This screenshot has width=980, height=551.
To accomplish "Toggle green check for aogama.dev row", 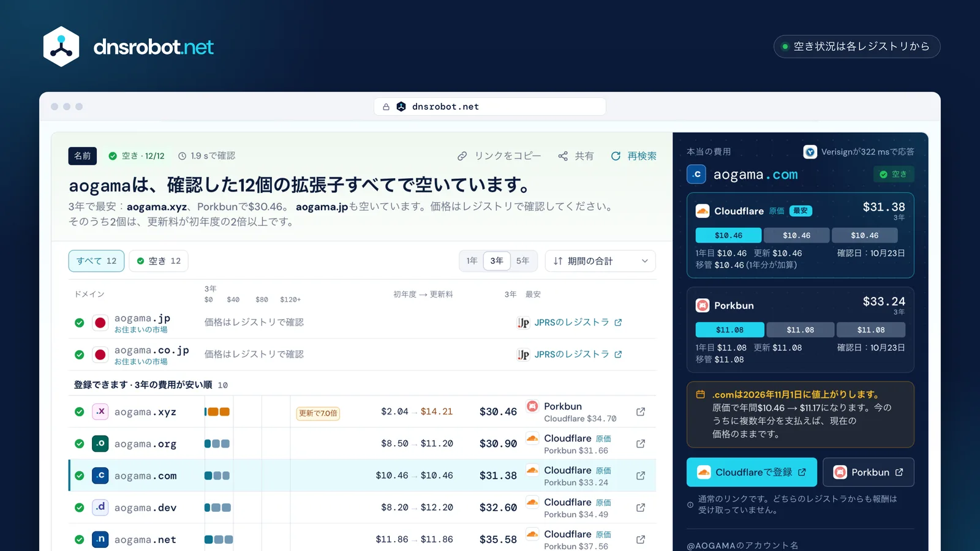I will point(80,507).
